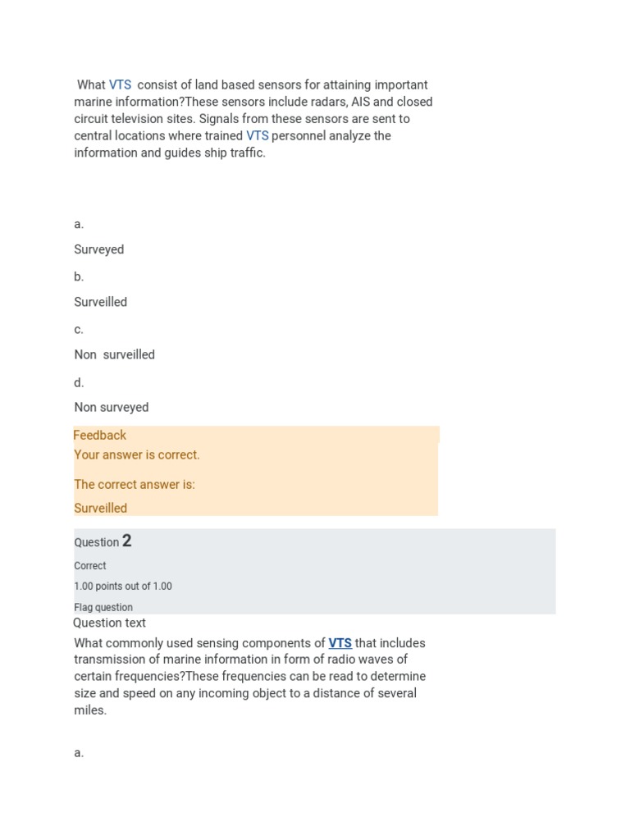Choose the 'Surveilled' answer option
The height and width of the screenshot is (840, 630).
101,302
